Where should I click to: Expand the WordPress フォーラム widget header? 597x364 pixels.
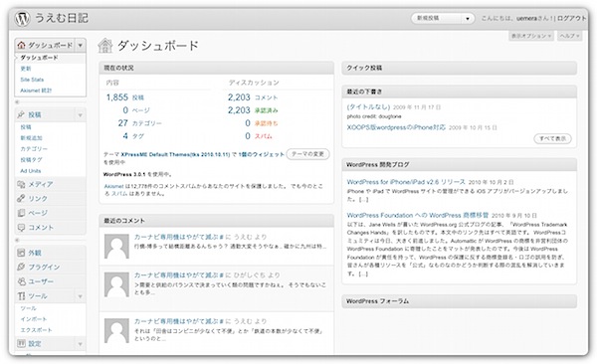click(x=459, y=301)
